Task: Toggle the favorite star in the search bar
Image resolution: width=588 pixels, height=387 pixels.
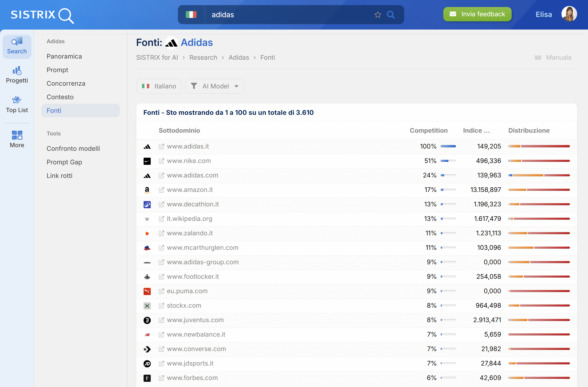Action: 377,14
